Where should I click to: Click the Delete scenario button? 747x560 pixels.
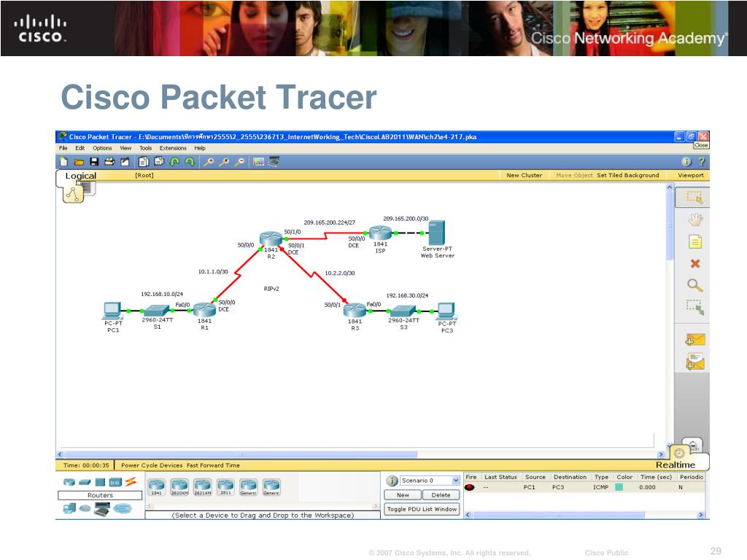coord(441,495)
